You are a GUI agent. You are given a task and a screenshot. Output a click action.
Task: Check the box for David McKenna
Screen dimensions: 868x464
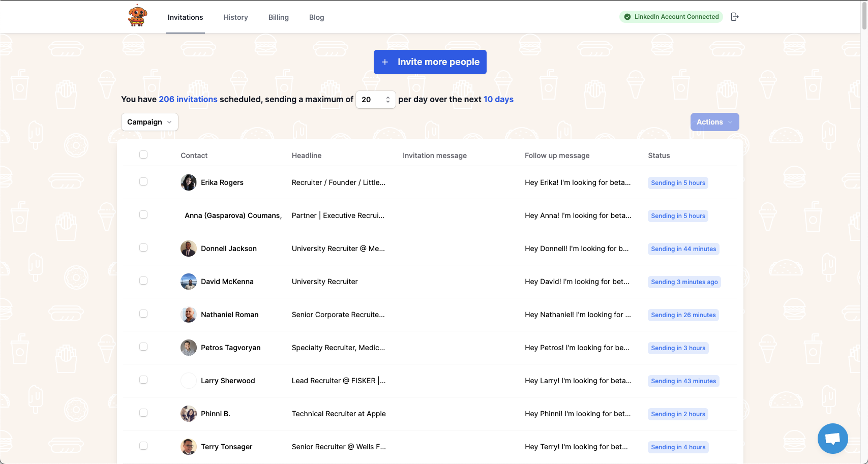[x=143, y=281]
